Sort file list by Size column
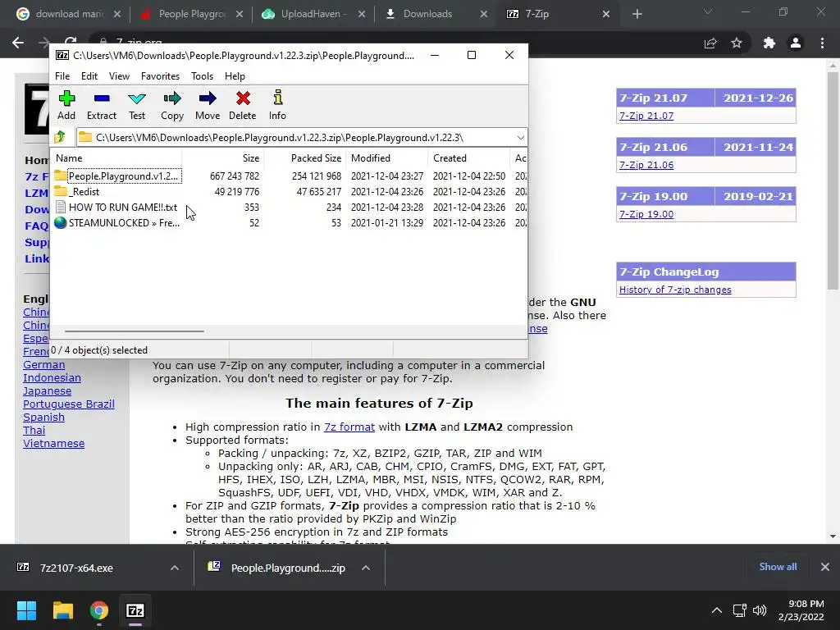Screen dimensions: 840x630 tap(222, 158)
